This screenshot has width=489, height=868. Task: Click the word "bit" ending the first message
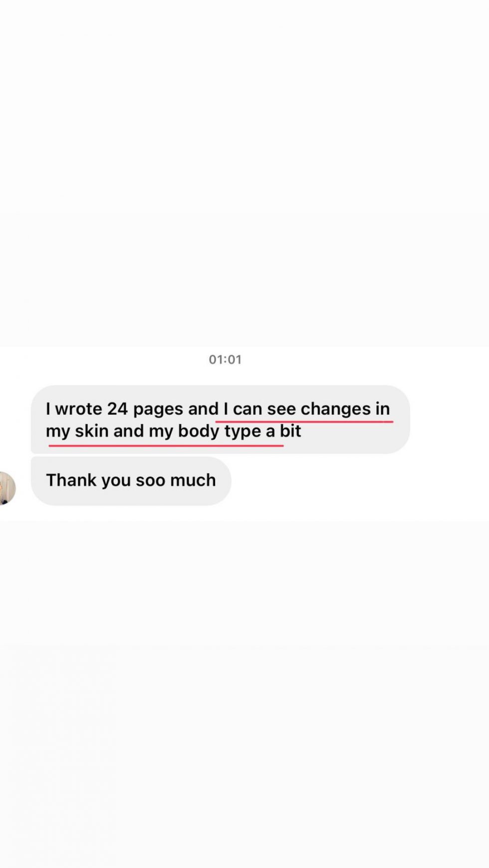pos(290,431)
